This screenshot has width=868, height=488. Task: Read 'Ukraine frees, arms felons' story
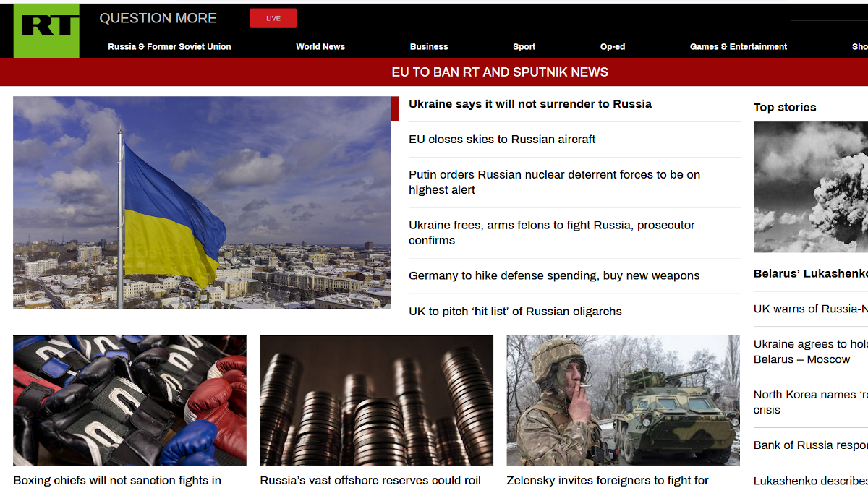(x=551, y=233)
